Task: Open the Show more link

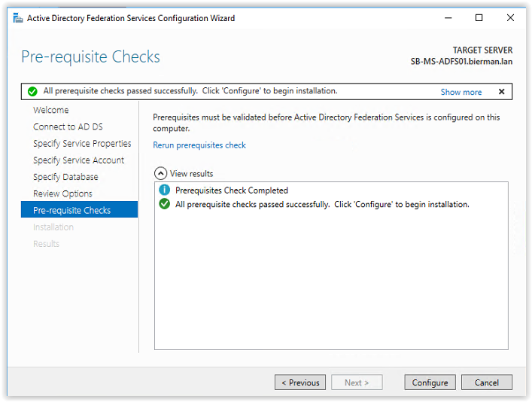Action: pyautogui.click(x=461, y=92)
